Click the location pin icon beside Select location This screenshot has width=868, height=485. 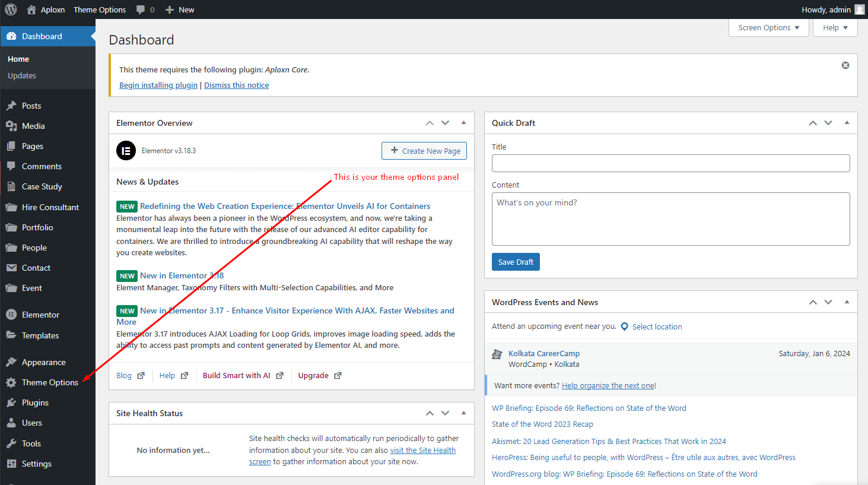(x=624, y=326)
